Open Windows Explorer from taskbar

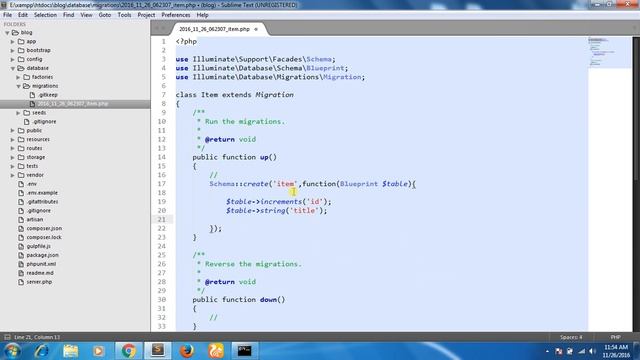coord(70,351)
